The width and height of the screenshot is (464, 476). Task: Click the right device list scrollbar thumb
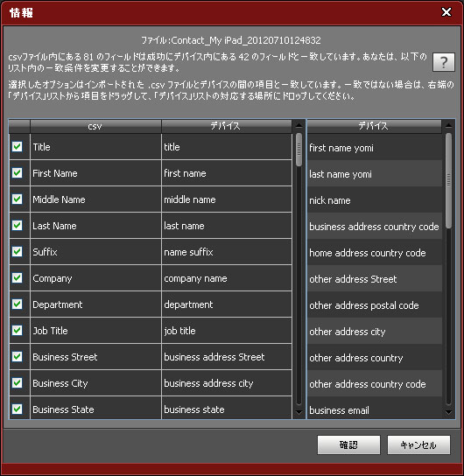click(448, 180)
